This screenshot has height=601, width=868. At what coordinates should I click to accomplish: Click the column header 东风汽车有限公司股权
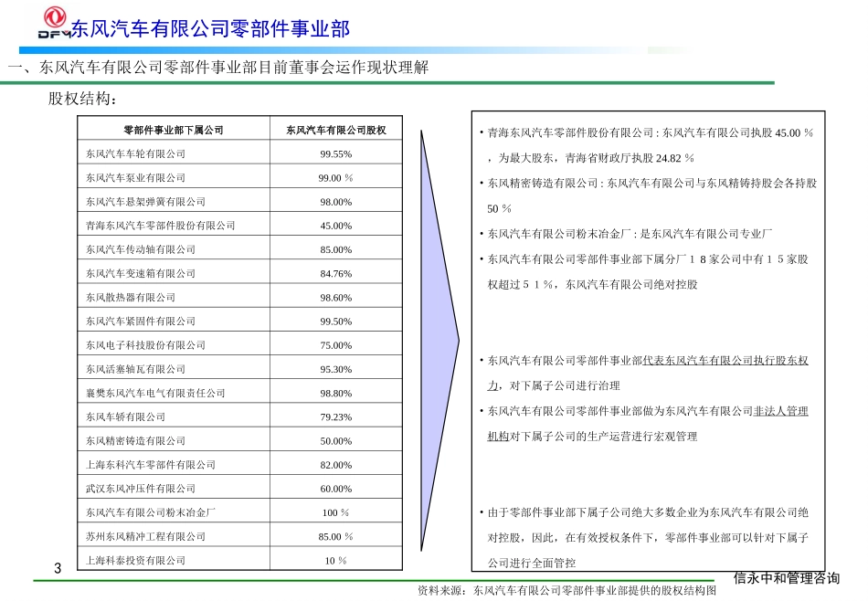coord(336,130)
